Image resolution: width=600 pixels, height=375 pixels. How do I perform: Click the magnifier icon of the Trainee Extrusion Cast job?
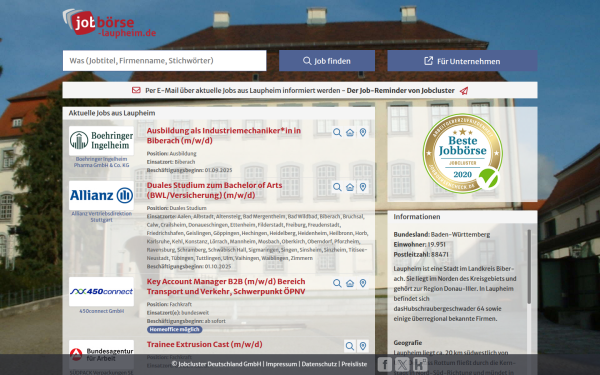tap(350, 346)
